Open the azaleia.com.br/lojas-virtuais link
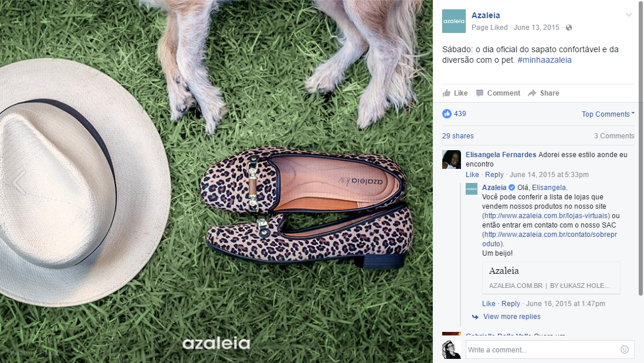The height and width of the screenshot is (363, 644). click(x=546, y=216)
